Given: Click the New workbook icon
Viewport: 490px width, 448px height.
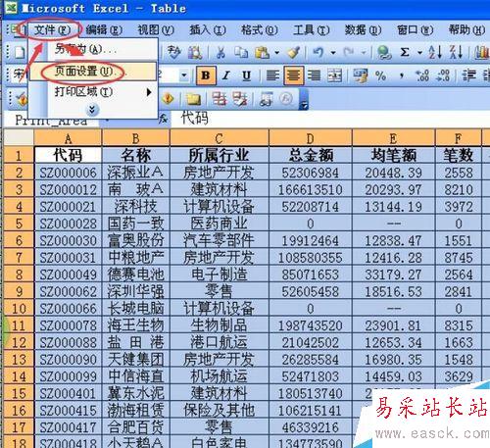Looking at the screenshot, I should click(x=20, y=52).
